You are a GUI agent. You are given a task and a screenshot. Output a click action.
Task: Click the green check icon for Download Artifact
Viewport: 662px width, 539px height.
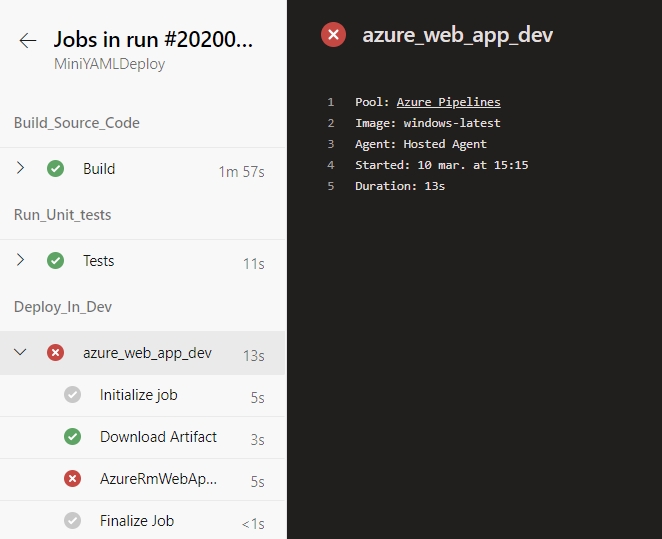tap(72, 436)
